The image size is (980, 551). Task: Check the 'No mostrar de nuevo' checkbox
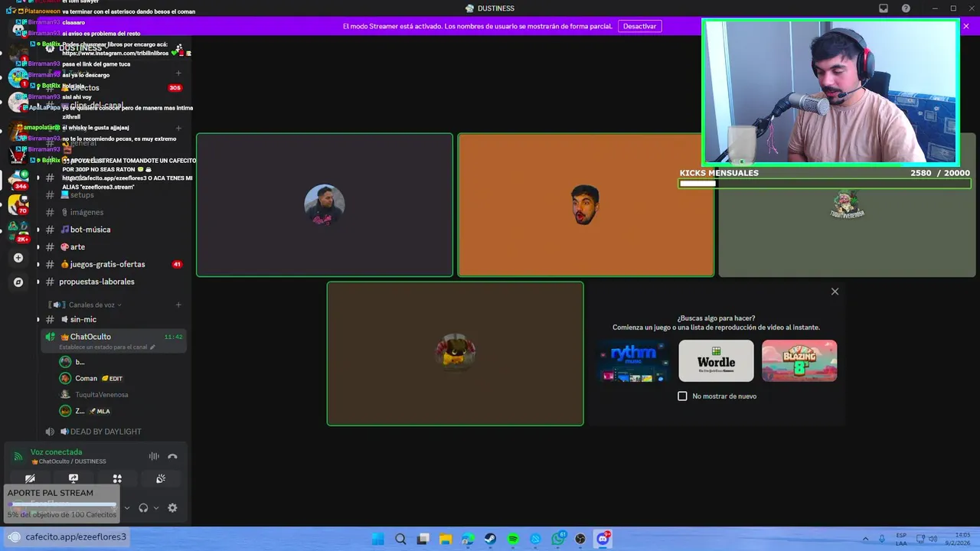682,396
